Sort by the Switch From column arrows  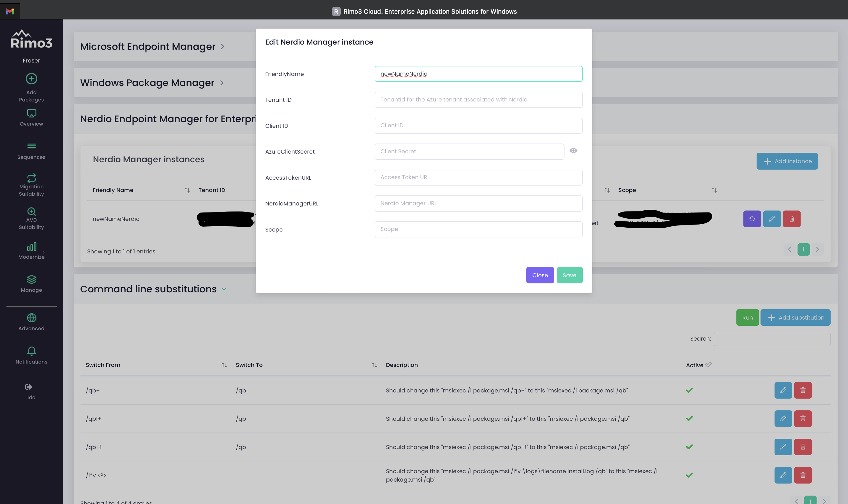click(x=224, y=365)
